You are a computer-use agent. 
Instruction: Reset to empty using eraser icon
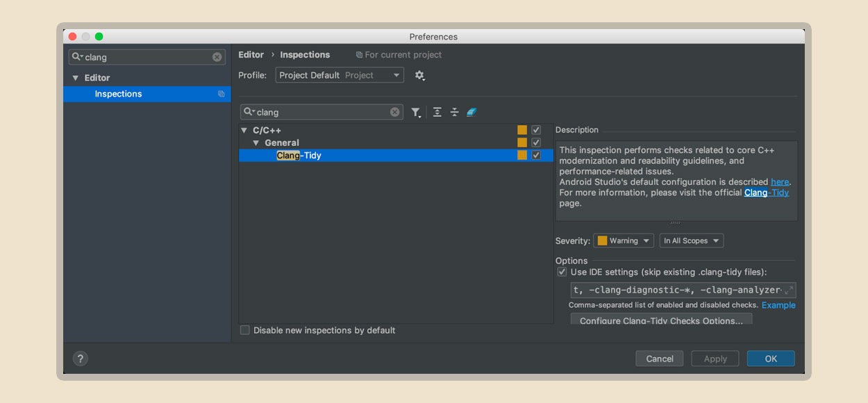[x=471, y=112]
